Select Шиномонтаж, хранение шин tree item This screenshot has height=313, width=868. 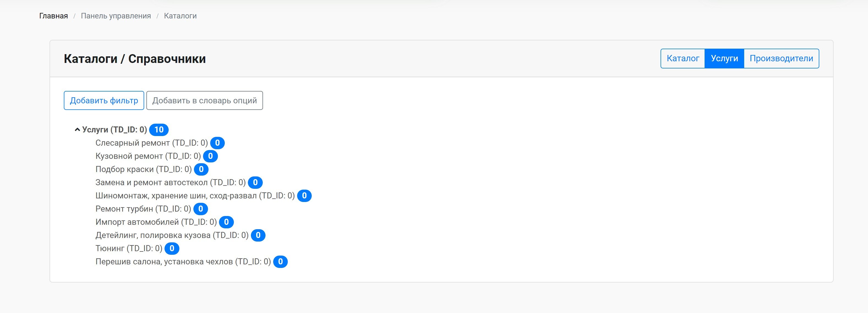coord(195,196)
